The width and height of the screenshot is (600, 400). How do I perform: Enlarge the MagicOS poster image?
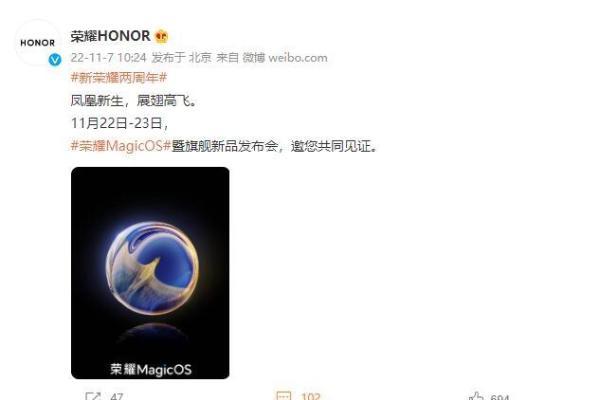click(x=150, y=273)
